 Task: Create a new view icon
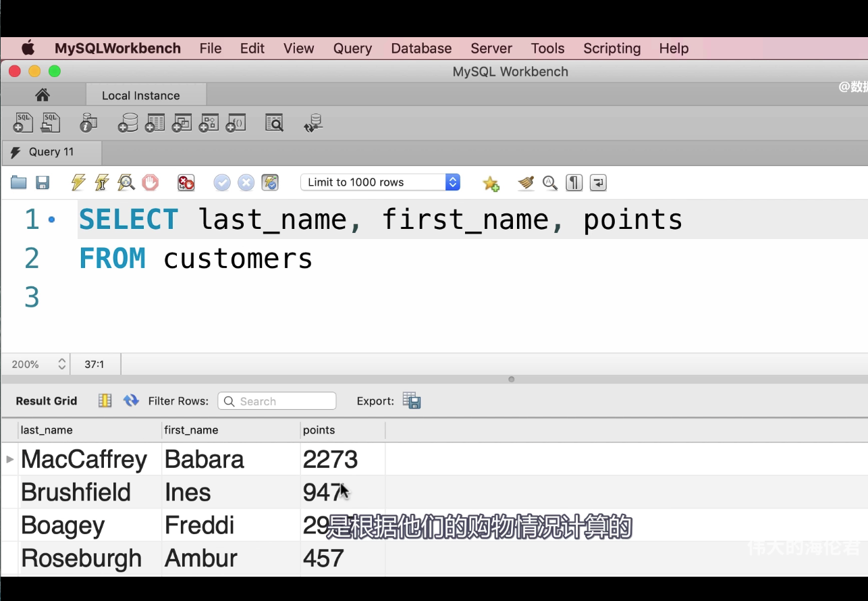point(182,123)
